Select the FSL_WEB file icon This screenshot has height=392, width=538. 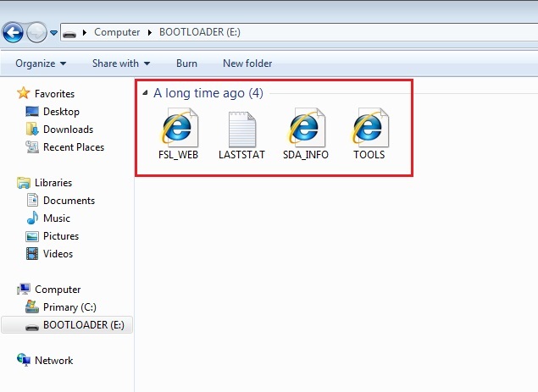pos(179,127)
